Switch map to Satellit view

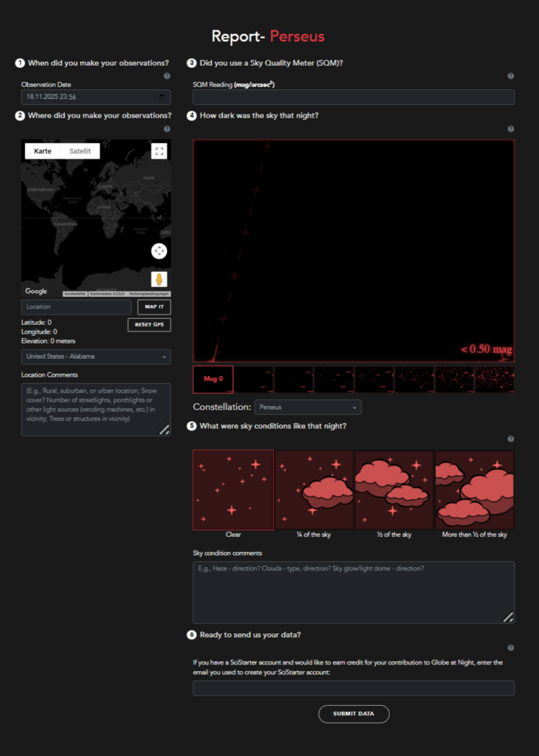pos(80,151)
